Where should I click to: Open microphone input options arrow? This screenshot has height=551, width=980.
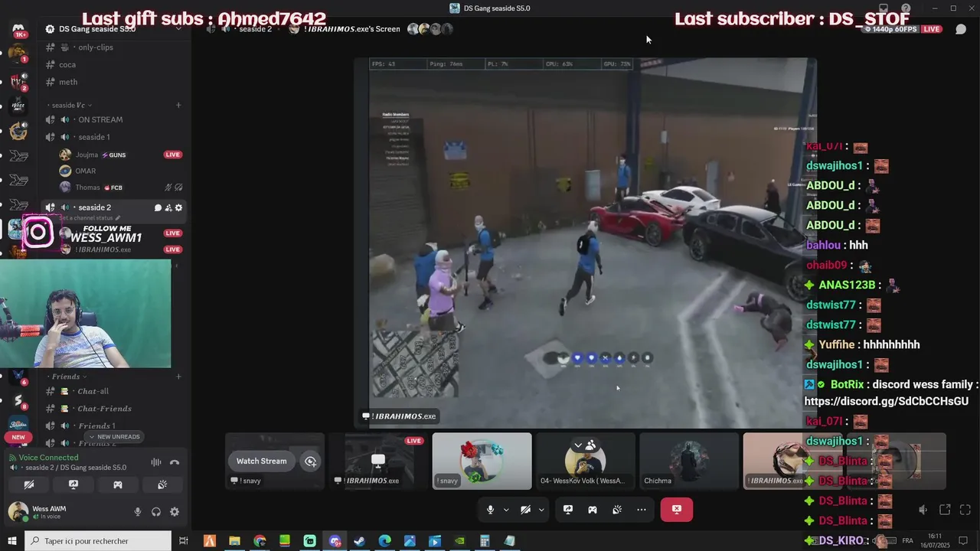[506, 510]
